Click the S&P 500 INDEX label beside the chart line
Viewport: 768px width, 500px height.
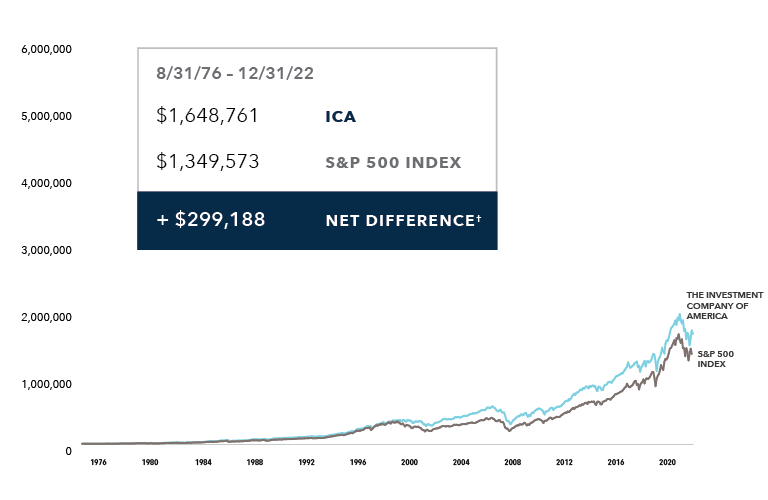pos(711,359)
